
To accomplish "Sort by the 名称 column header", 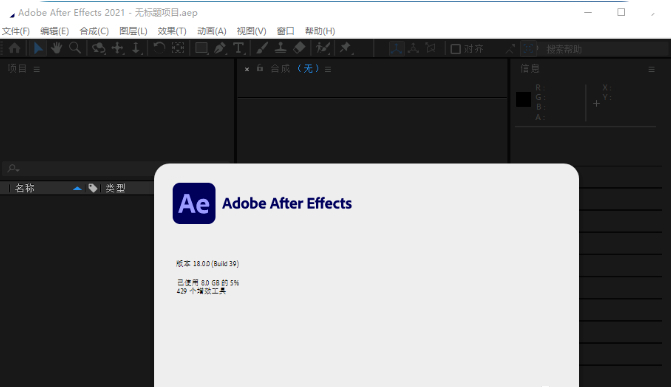I will click(24, 188).
